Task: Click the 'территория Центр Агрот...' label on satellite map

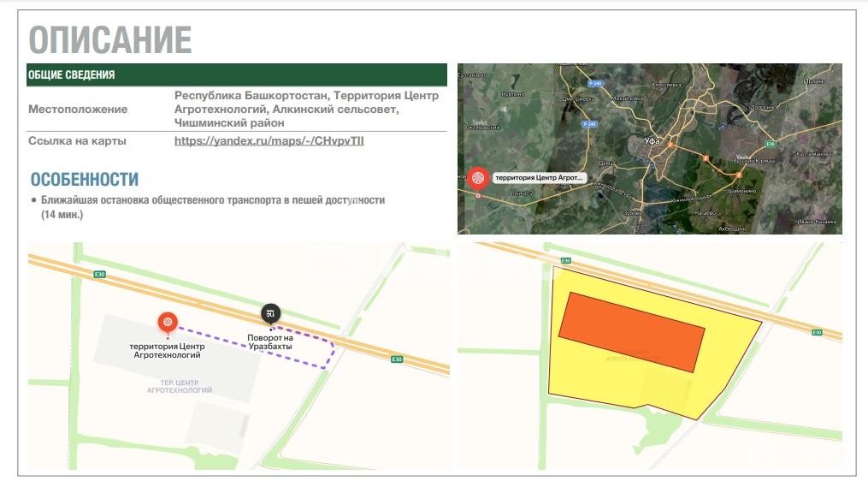Action: pos(540,178)
